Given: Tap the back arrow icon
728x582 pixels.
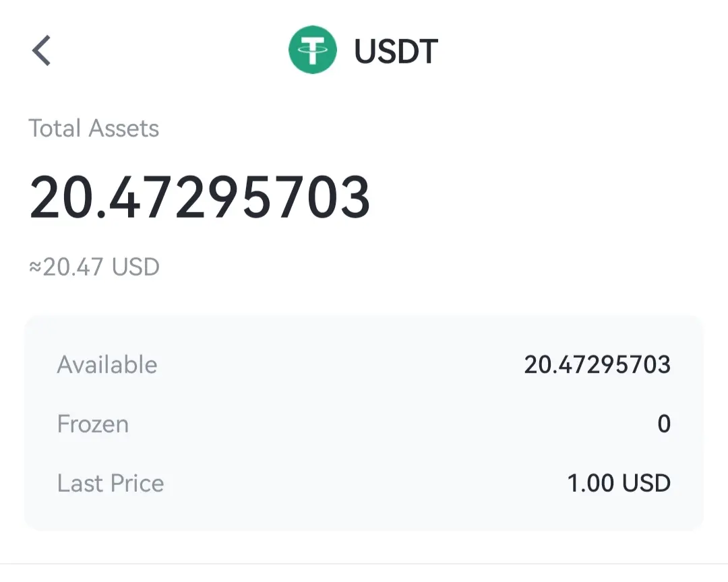Looking at the screenshot, I should (x=41, y=51).
